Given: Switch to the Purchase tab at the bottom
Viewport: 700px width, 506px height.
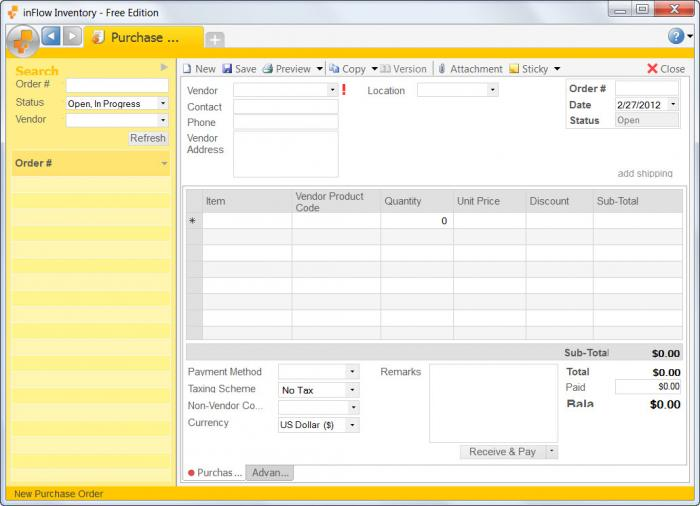Looking at the screenshot, I should click(215, 473).
